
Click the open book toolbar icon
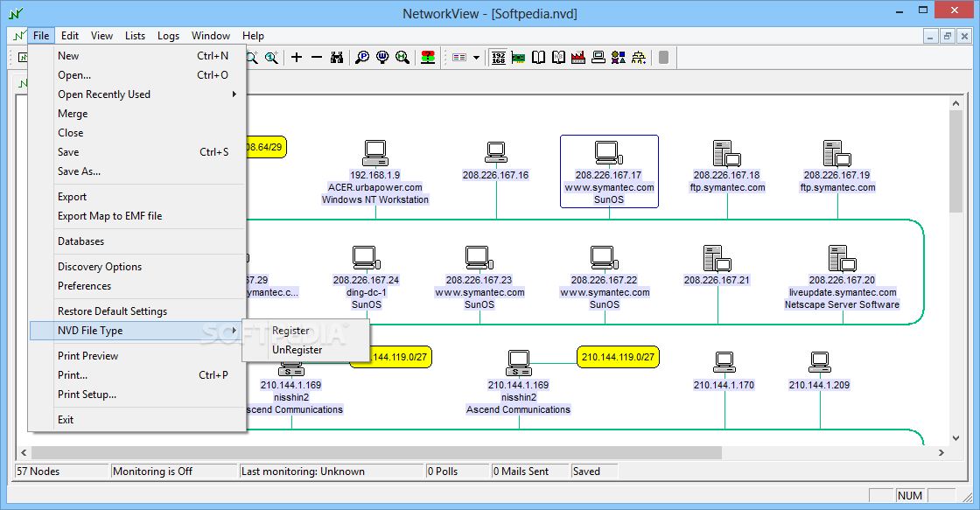(538, 58)
